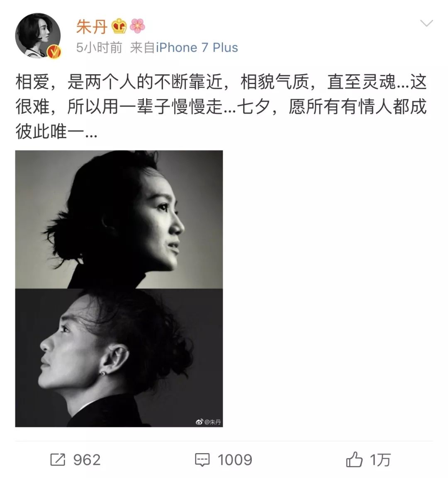448x478 pixels.
Task: Tap the 来自 source label
Action: click(142, 48)
